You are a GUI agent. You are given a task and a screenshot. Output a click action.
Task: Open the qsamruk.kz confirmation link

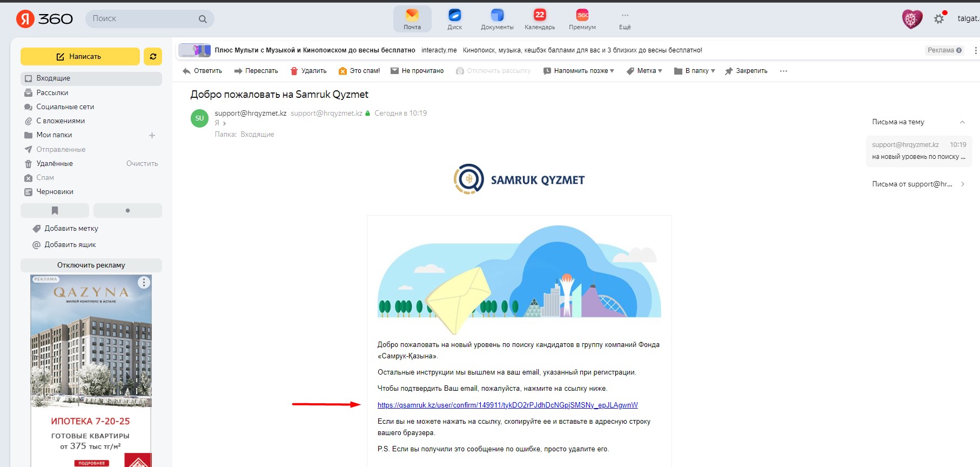coord(508,405)
